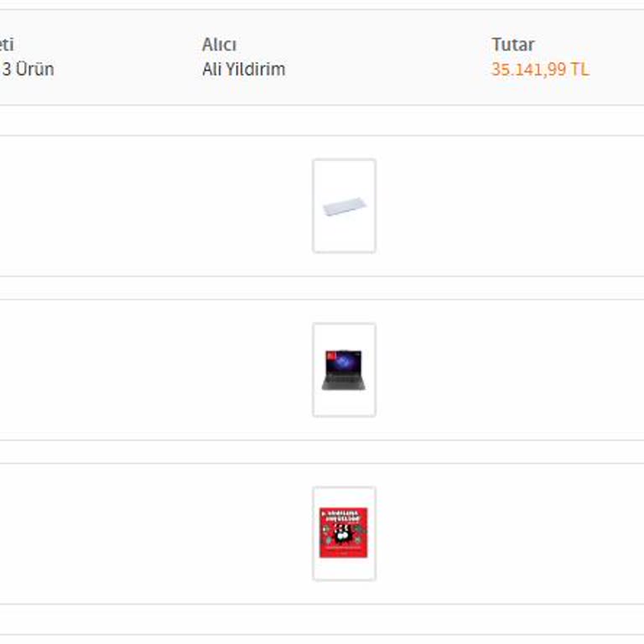Click header space between Alıcı and Tutar
Viewport: 644px width, 644px height.
386,57
